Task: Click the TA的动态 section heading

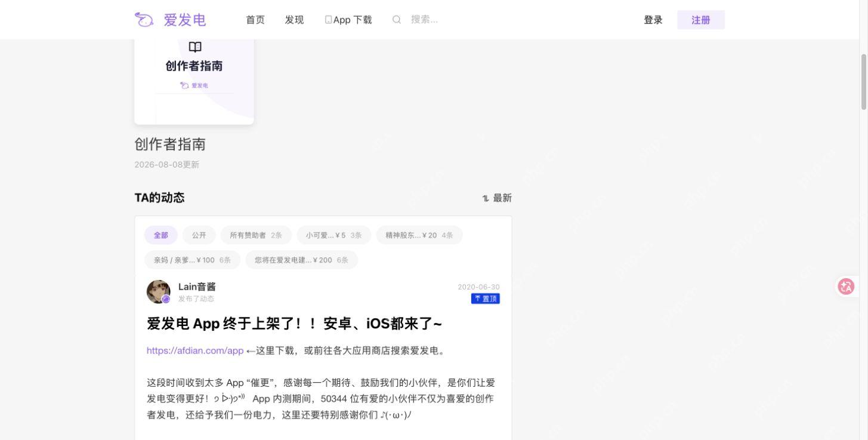Action: (x=159, y=198)
